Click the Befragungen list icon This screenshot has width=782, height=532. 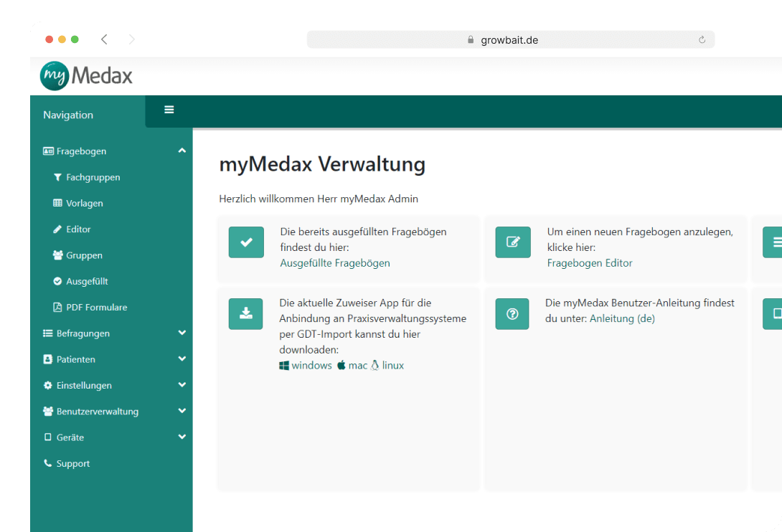(x=48, y=333)
